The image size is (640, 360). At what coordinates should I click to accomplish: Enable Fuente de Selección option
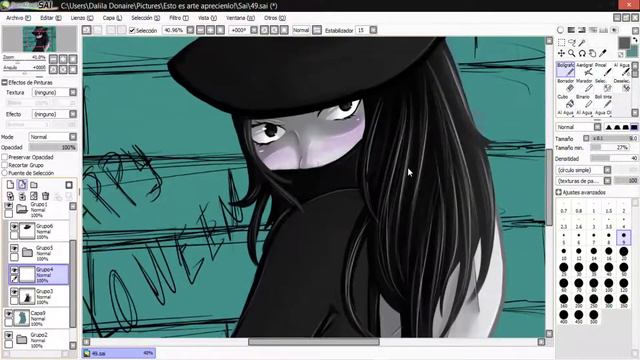pyautogui.click(x=5, y=173)
